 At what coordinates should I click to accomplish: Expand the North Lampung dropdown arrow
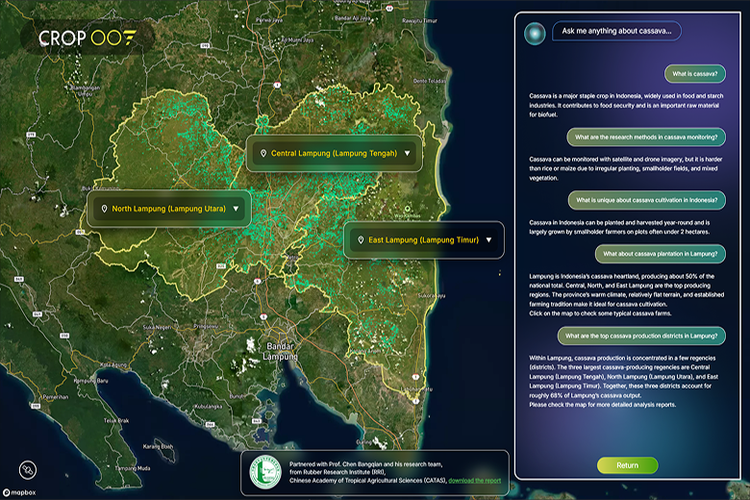(x=236, y=209)
